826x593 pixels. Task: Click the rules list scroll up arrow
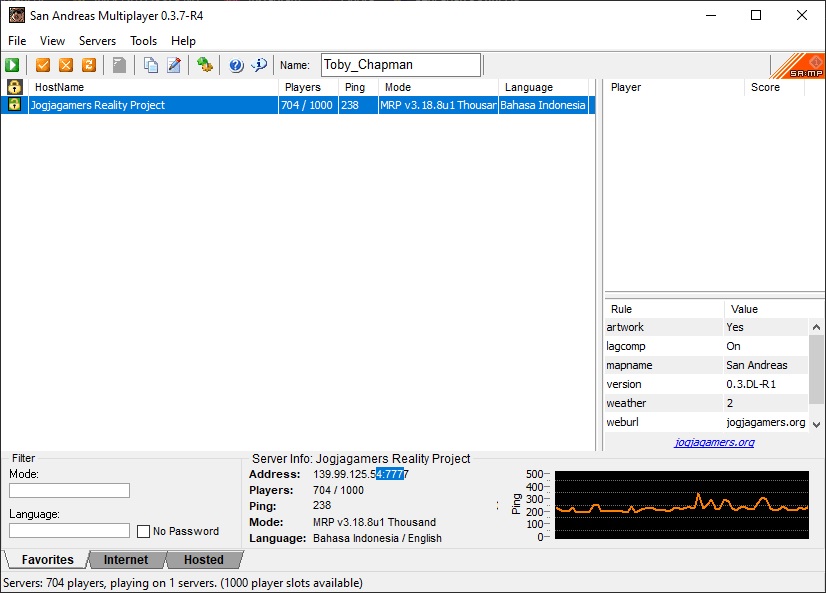click(817, 327)
